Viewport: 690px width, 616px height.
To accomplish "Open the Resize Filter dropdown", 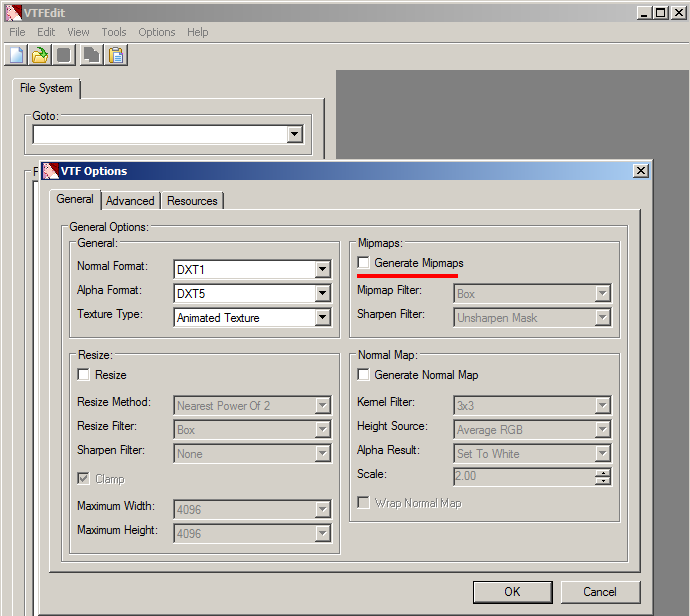I will point(323,429).
